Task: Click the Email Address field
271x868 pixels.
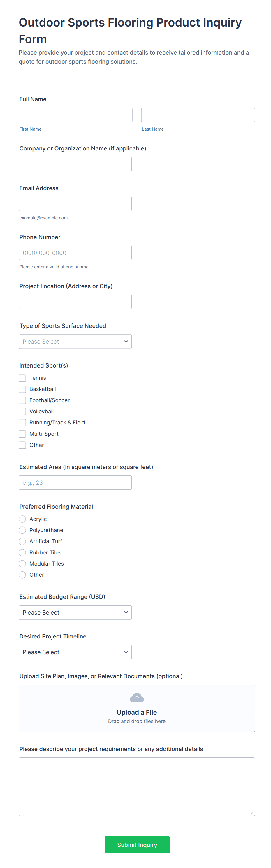Action: pyautogui.click(x=75, y=204)
